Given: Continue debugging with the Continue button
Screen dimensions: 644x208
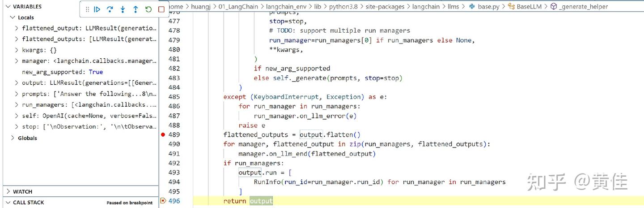Looking at the screenshot, I should click(x=97, y=9).
